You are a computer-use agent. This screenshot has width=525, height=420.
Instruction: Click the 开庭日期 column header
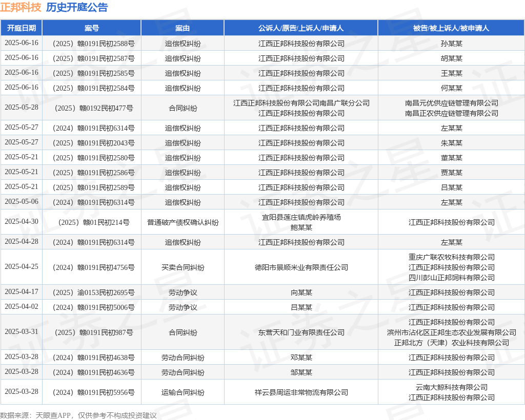(x=22, y=28)
